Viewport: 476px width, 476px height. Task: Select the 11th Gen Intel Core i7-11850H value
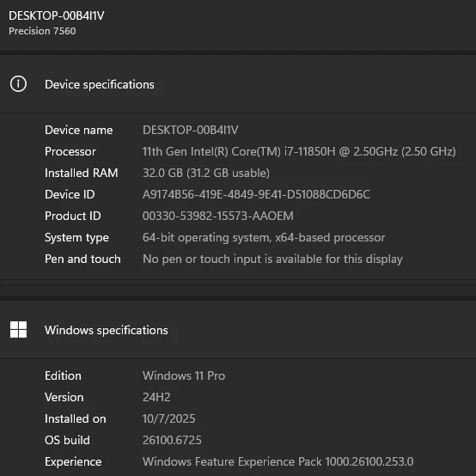point(299,151)
